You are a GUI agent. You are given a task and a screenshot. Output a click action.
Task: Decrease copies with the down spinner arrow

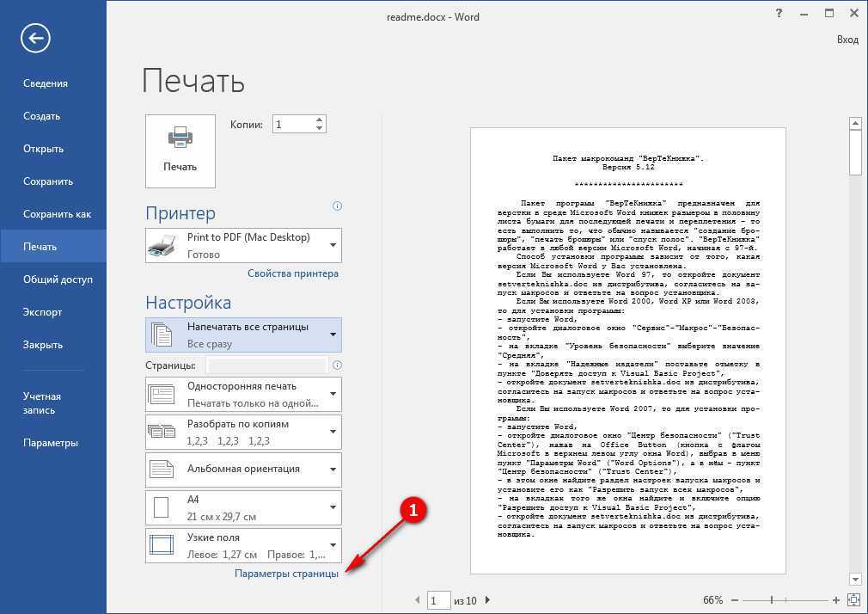click(320, 129)
